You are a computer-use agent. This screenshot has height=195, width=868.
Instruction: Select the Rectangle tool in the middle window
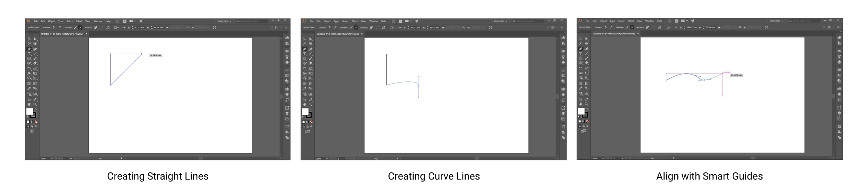304,59
